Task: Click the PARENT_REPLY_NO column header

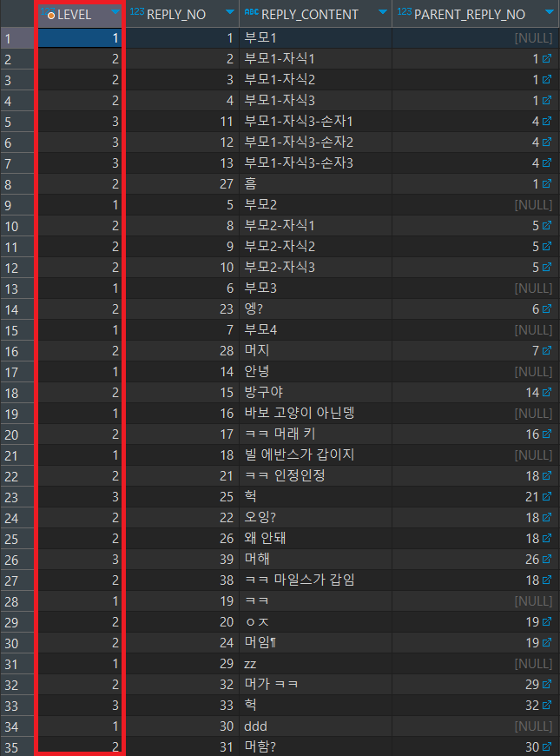Action: click(475, 14)
